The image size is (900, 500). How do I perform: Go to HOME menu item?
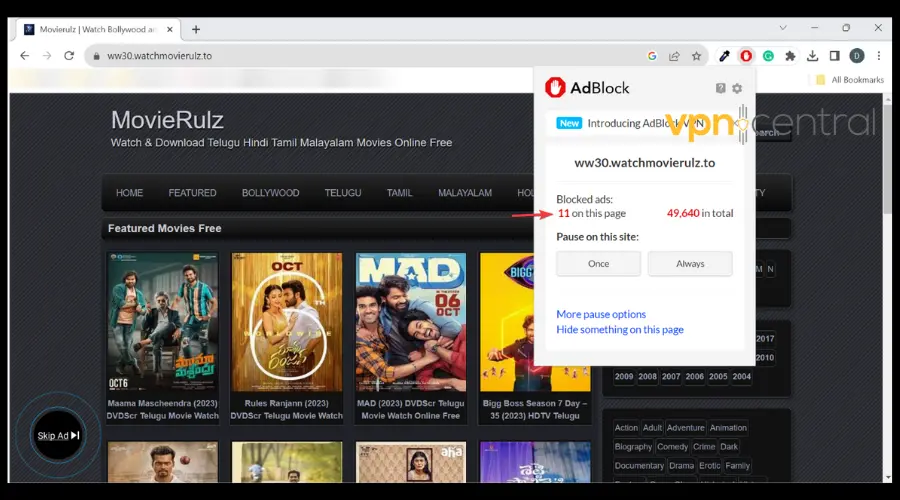[x=129, y=193]
